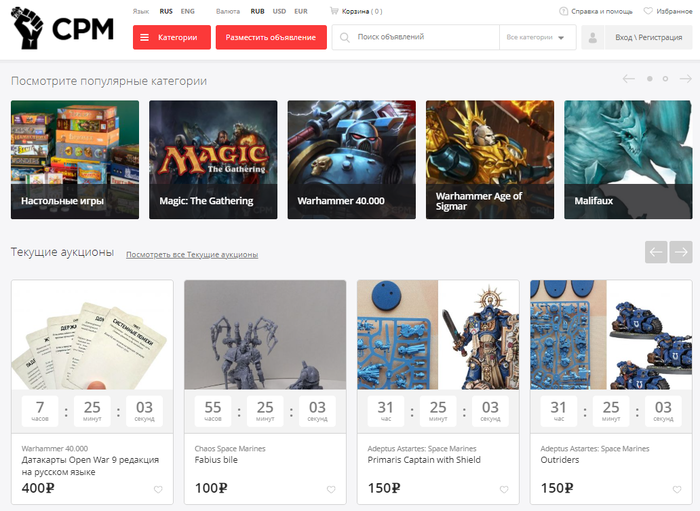The image size is (700, 511).
Task: Select EUR currency option
Action: click(x=301, y=11)
